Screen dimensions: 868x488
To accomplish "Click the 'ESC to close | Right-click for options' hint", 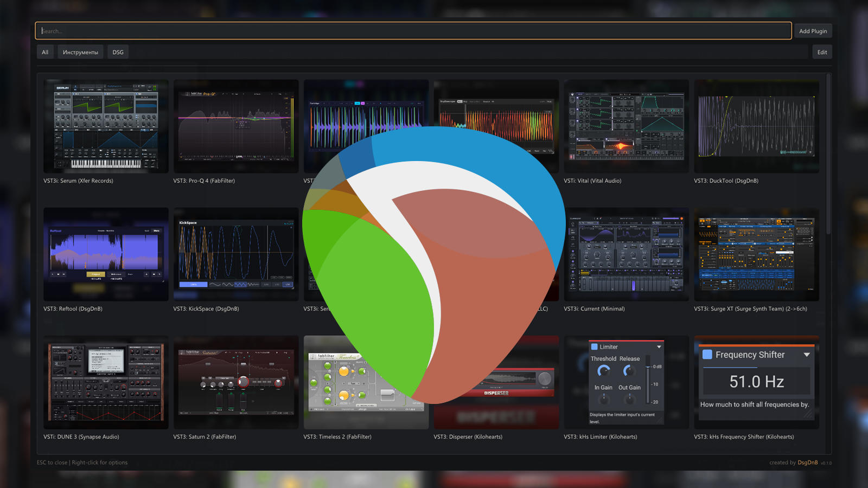I will (82, 463).
